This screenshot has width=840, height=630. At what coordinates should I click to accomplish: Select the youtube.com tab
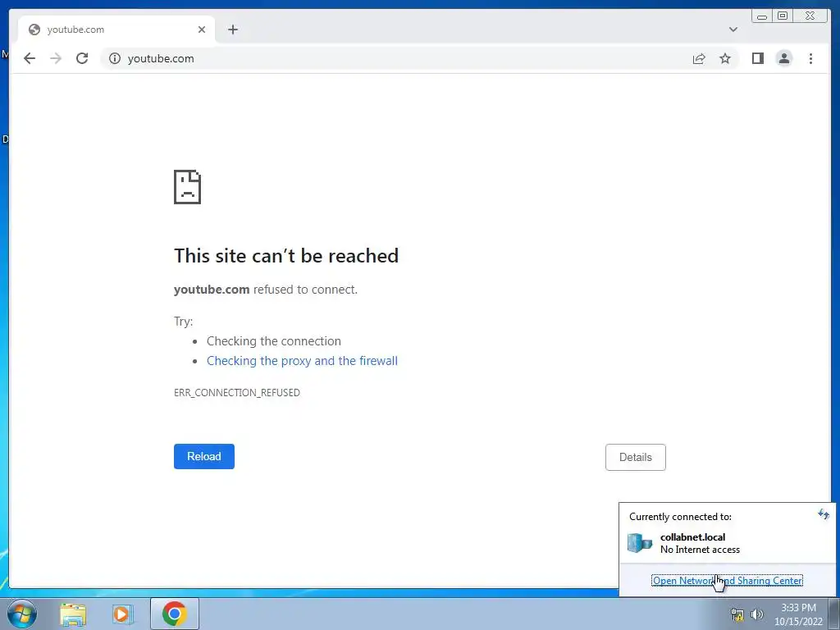(116, 30)
